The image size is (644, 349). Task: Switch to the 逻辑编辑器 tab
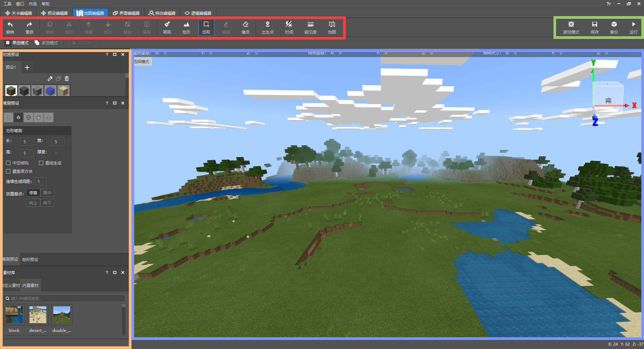(198, 13)
